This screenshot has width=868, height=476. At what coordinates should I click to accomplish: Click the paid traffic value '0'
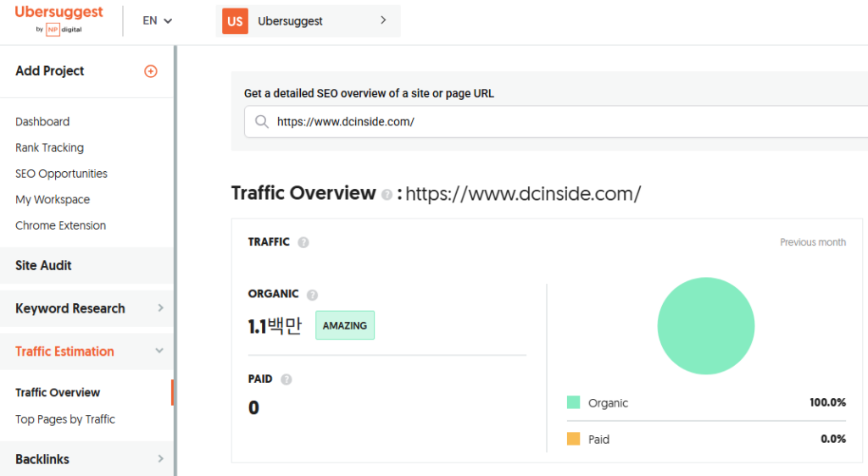(253, 408)
